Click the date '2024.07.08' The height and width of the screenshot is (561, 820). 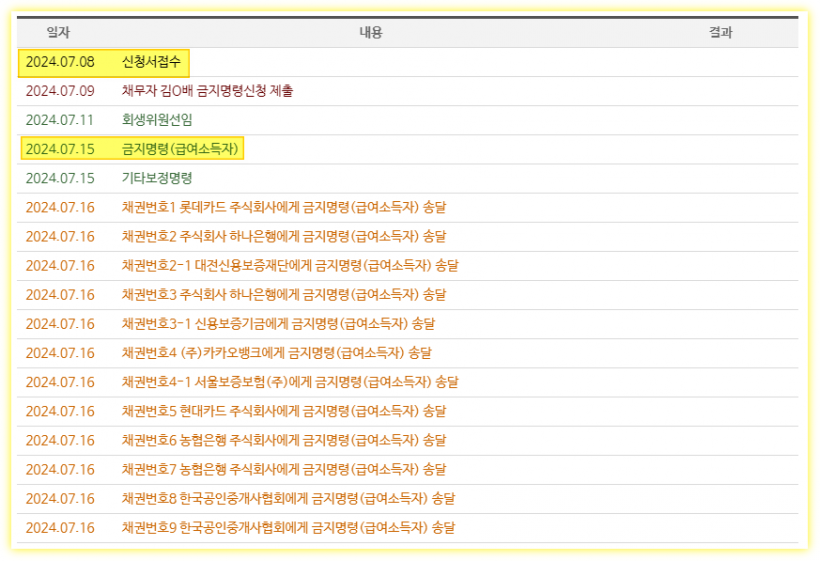point(60,62)
